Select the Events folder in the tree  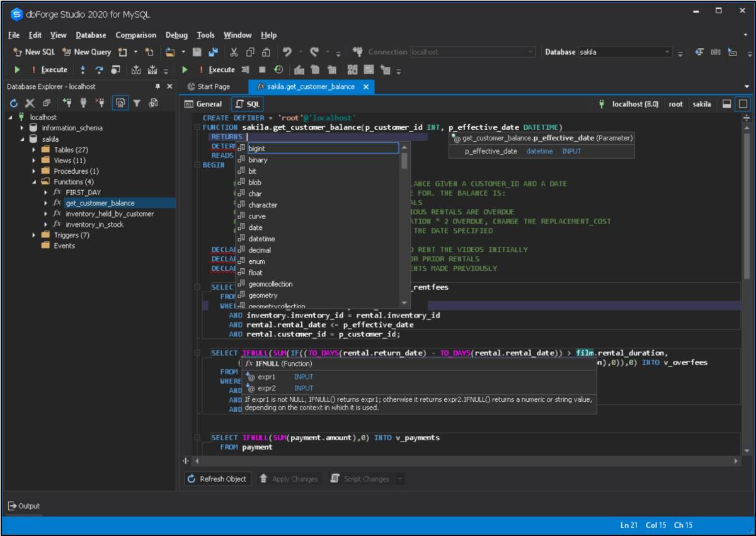64,246
